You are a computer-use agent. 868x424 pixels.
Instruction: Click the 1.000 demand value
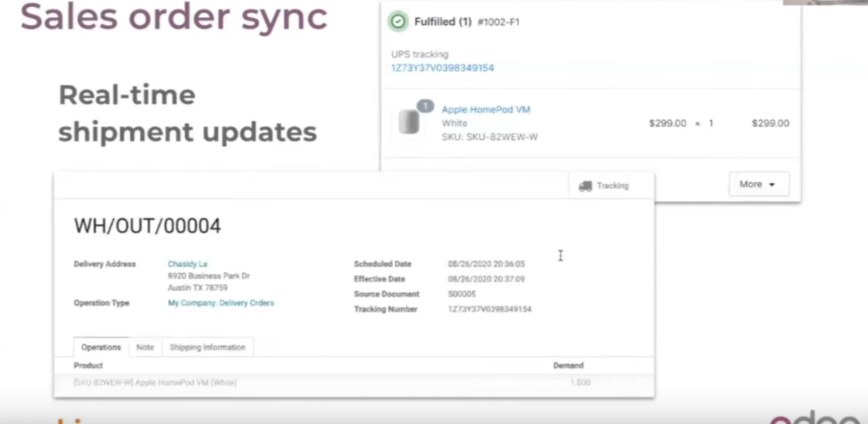pyautogui.click(x=580, y=383)
